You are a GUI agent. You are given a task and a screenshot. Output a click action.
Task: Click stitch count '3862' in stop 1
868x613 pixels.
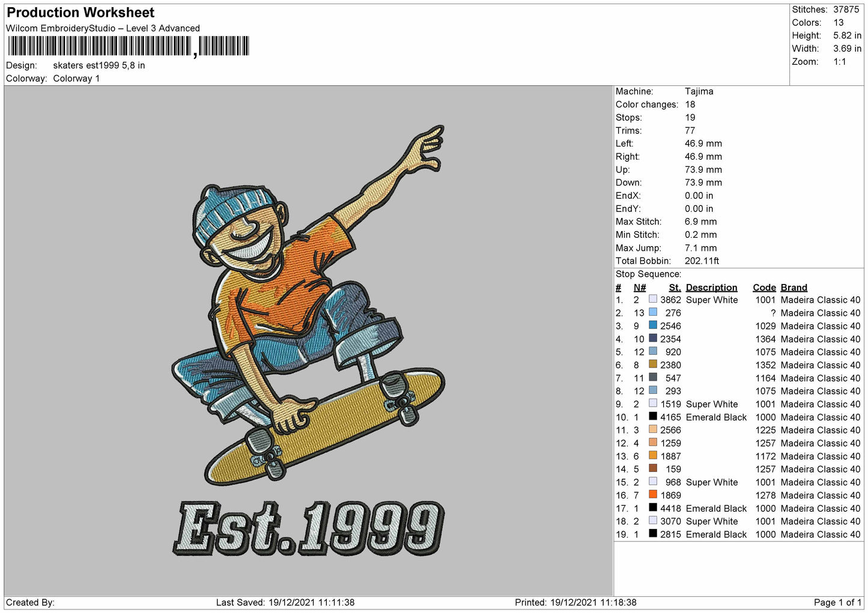pyautogui.click(x=670, y=300)
